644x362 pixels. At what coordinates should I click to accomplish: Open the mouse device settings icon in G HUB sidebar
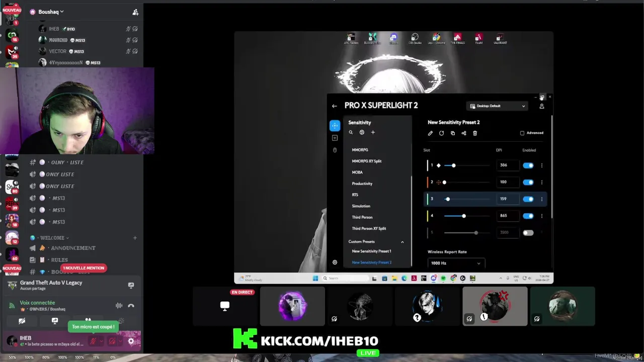point(335,150)
